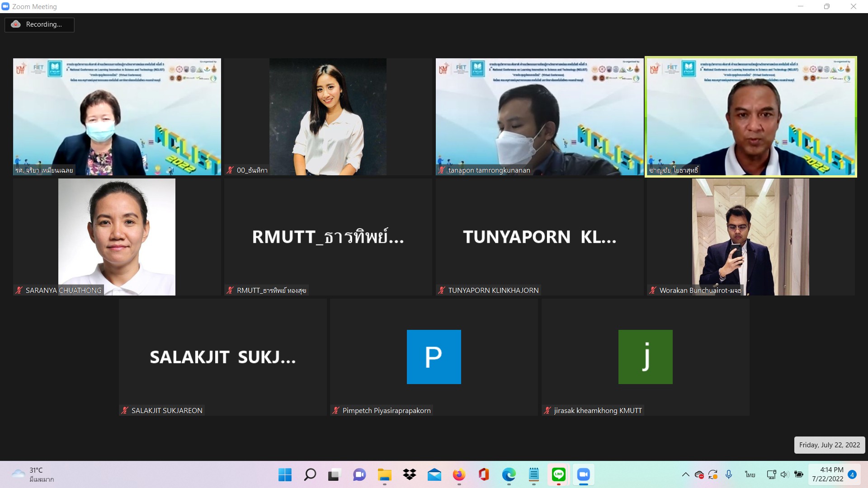Click the Recording cloud indicator icon
868x488 pixels.
[x=16, y=24]
